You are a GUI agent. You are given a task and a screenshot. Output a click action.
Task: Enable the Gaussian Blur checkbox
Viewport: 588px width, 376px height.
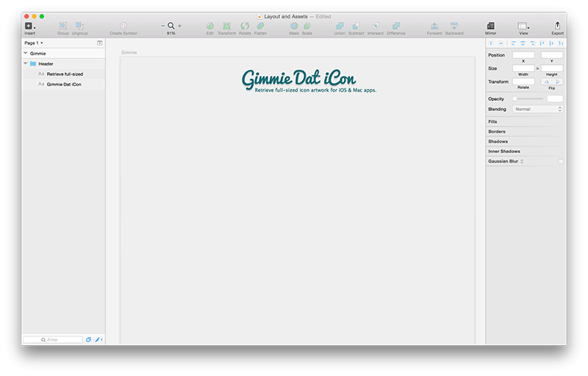pos(561,161)
